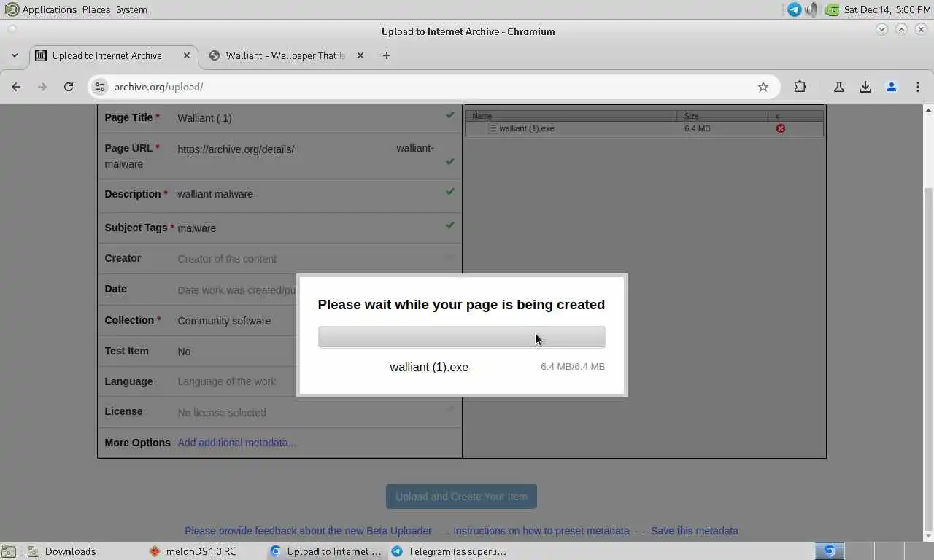This screenshot has height=560, width=934.
Task: Switch to the Walliant - Wallpaper tab
Action: (286, 55)
